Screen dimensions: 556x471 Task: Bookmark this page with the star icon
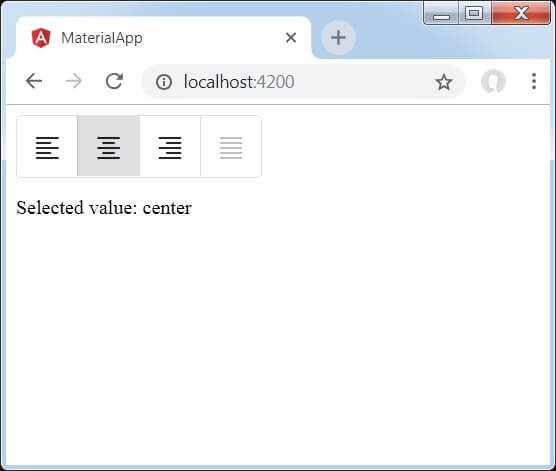click(x=443, y=82)
